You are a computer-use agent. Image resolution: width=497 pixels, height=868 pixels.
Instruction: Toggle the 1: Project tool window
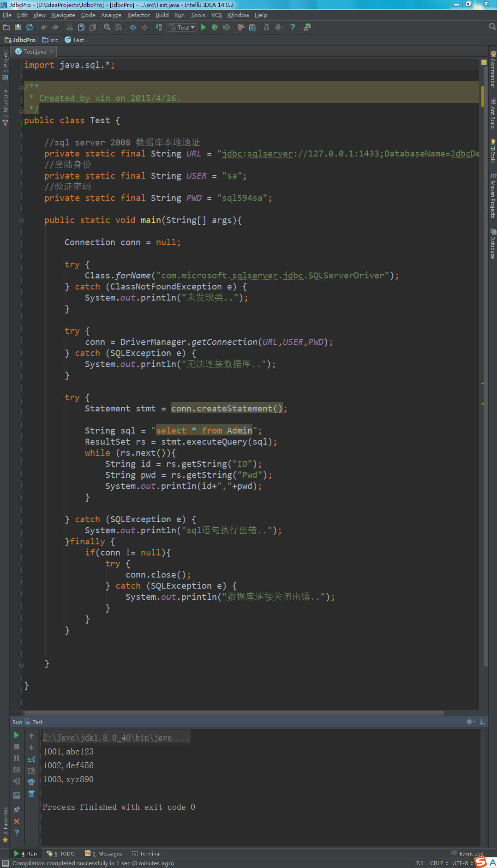(5, 65)
